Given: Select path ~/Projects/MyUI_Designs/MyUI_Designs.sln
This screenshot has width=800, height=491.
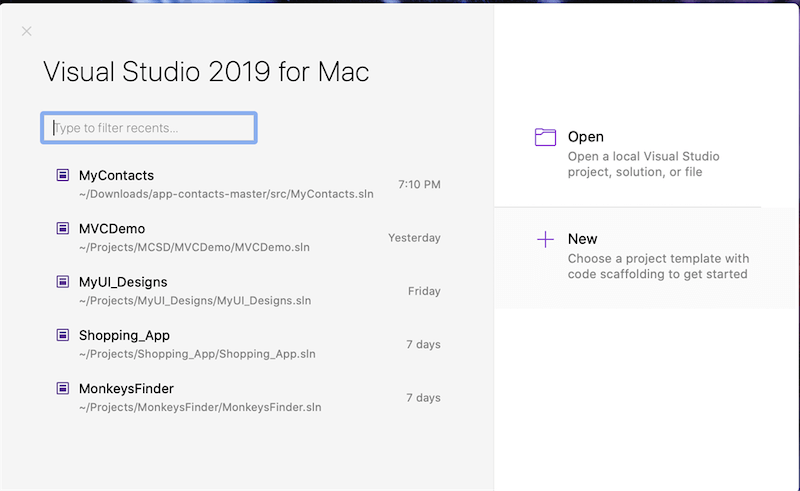Looking at the screenshot, I should (x=195, y=301).
